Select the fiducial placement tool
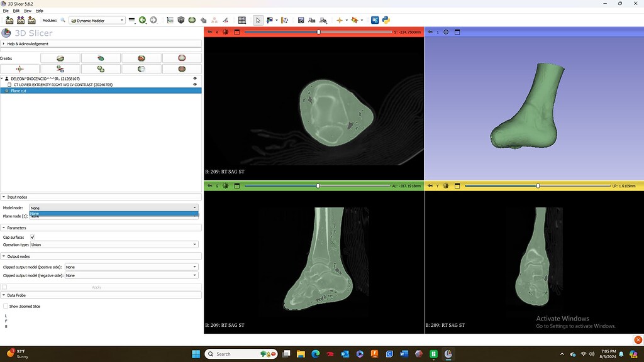This screenshot has width=644, height=362. click(x=270, y=20)
